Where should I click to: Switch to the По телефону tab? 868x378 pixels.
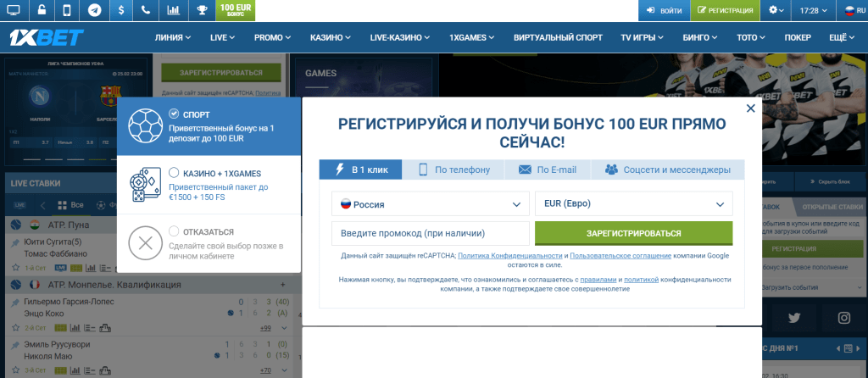click(x=454, y=170)
